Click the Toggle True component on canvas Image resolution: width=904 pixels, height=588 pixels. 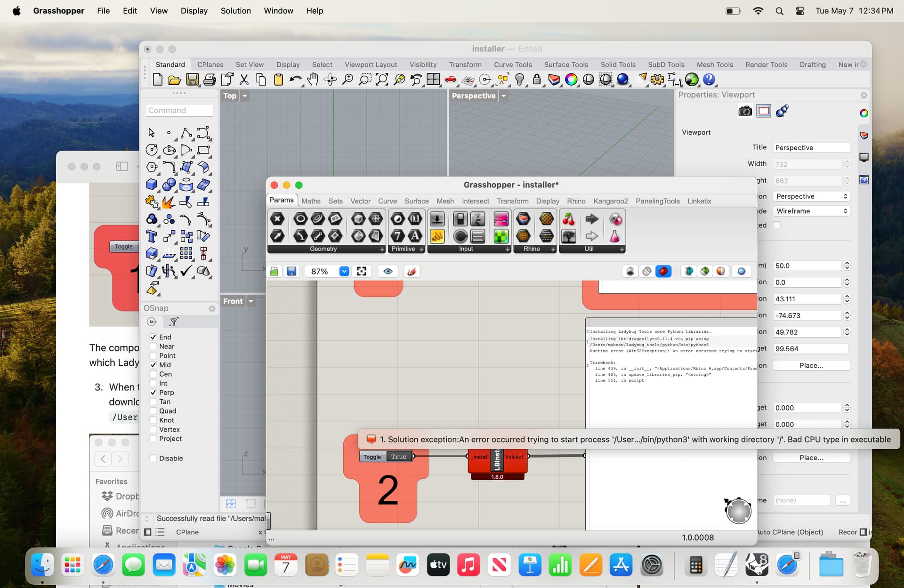tap(386, 457)
